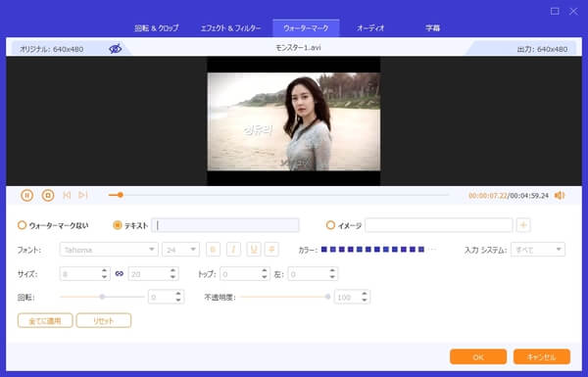This screenshot has width=588, height=377.
Task: Toggle the preview eye icon
Action: tap(115, 49)
